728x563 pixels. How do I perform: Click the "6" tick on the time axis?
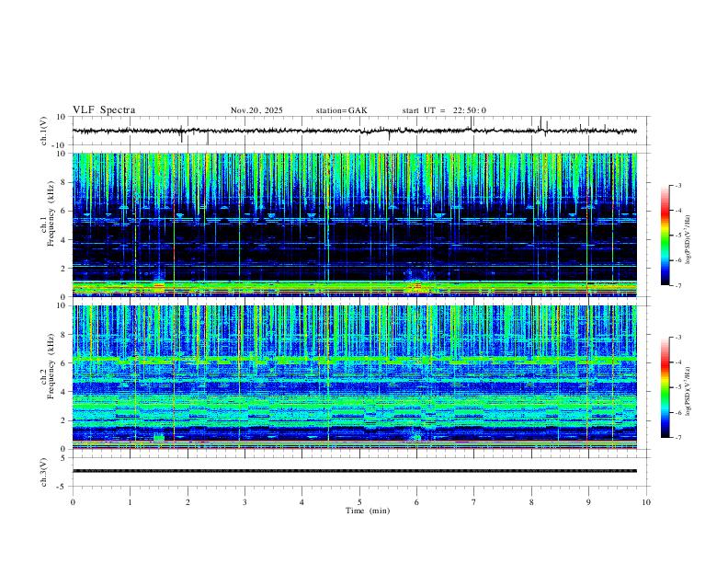pos(416,502)
